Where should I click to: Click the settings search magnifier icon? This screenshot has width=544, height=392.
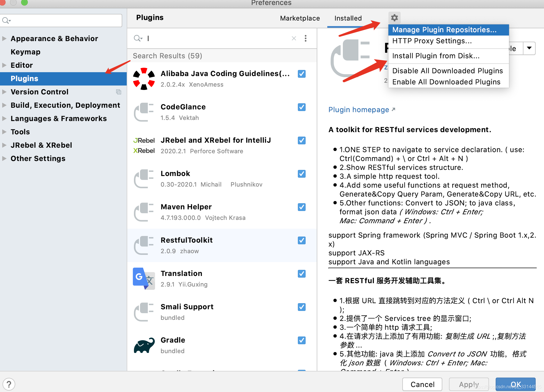(x=6, y=21)
